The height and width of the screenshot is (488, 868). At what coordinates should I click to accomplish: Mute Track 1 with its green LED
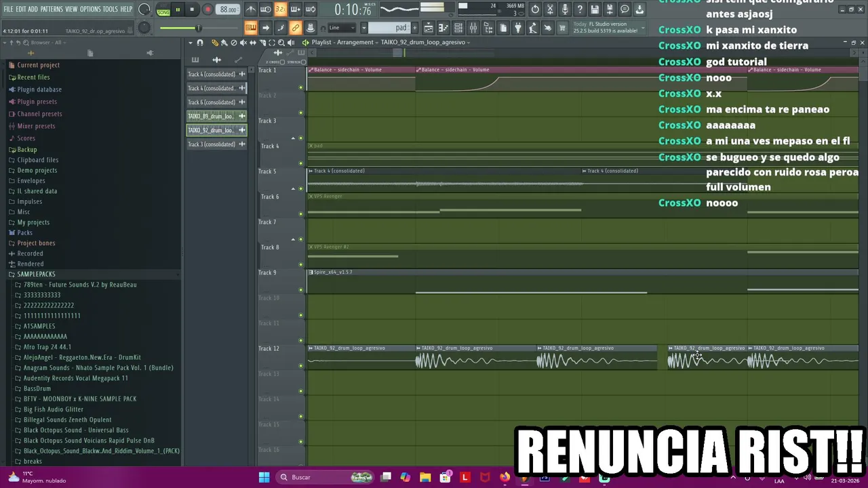[300, 87]
